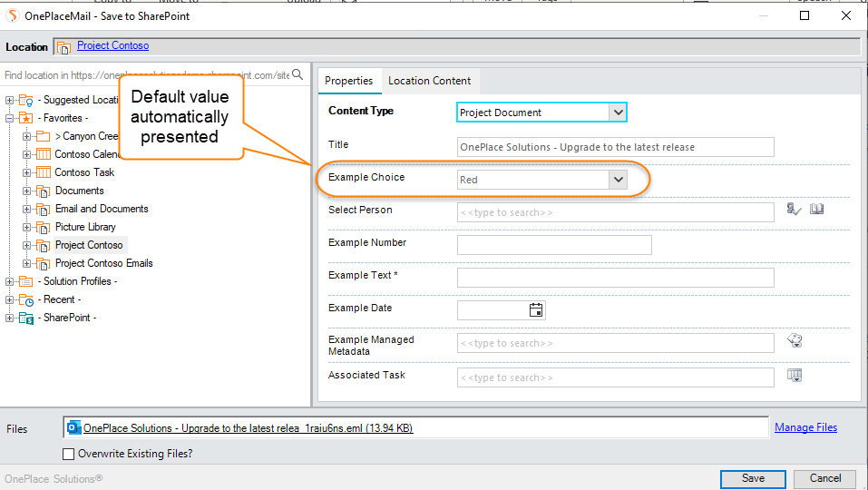Expand the SharePoint node
Viewport: 868px width, 490px height.
9,318
